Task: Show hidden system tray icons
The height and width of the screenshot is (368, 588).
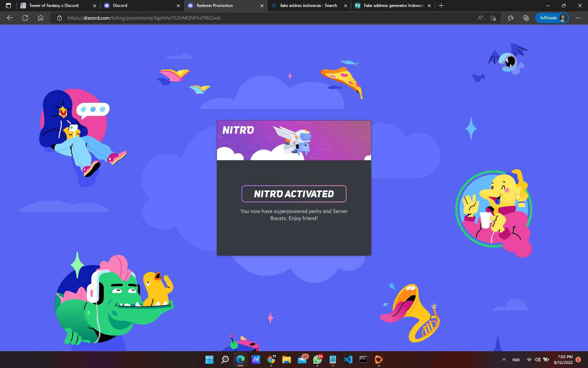Action: 504,360
